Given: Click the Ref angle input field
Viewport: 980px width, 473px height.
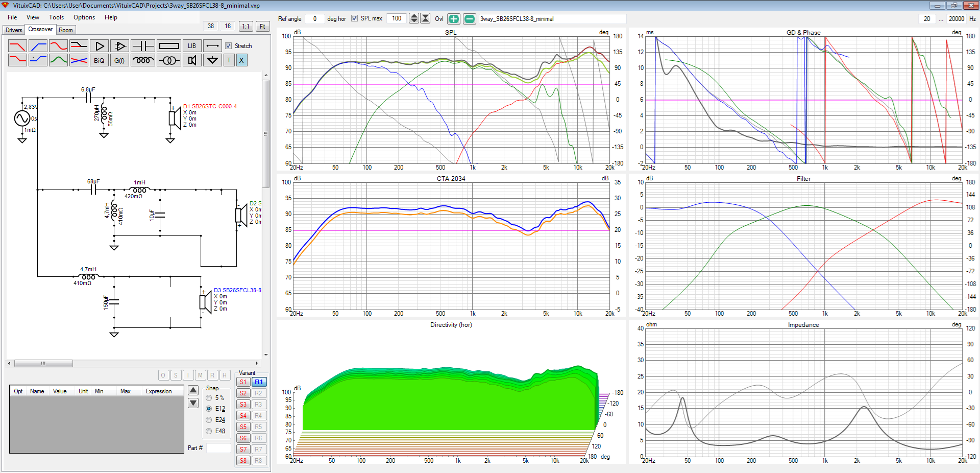Looking at the screenshot, I should pos(315,19).
